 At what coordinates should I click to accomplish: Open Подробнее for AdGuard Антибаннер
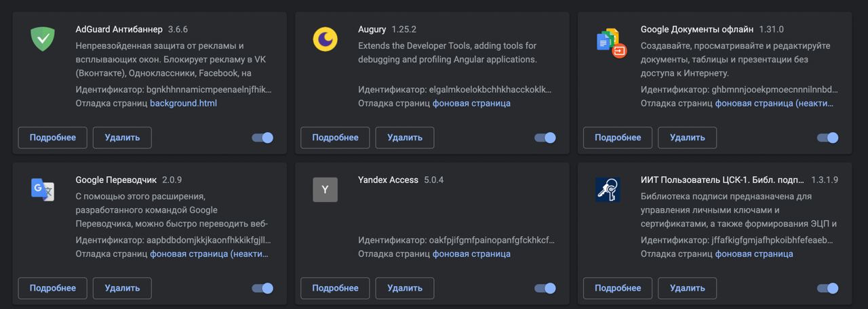tap(52, 138)
